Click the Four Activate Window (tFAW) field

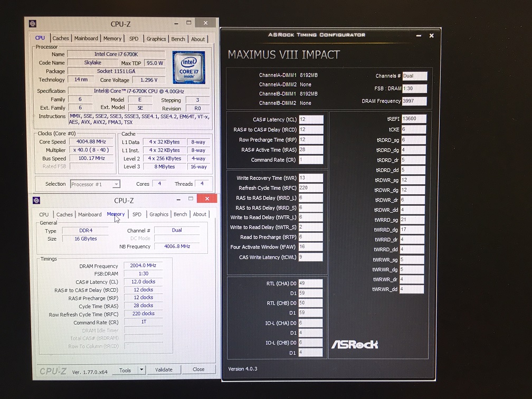click(311, 246)
